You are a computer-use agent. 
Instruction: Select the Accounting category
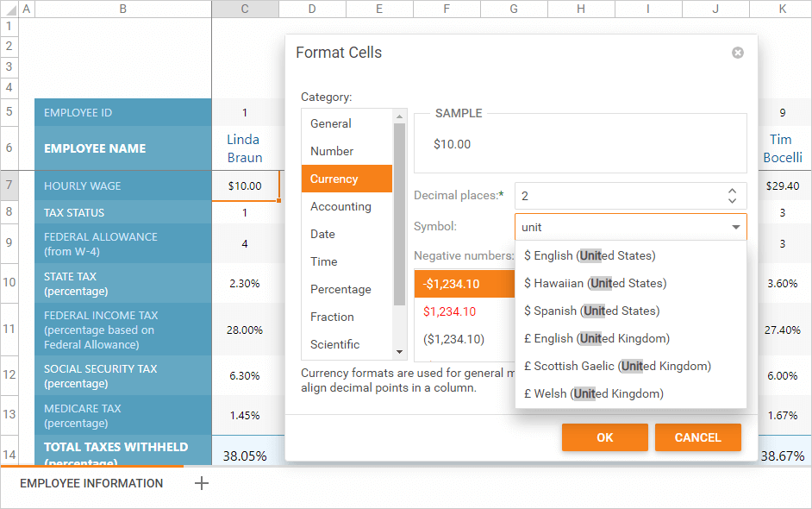(x=347, y=206)
